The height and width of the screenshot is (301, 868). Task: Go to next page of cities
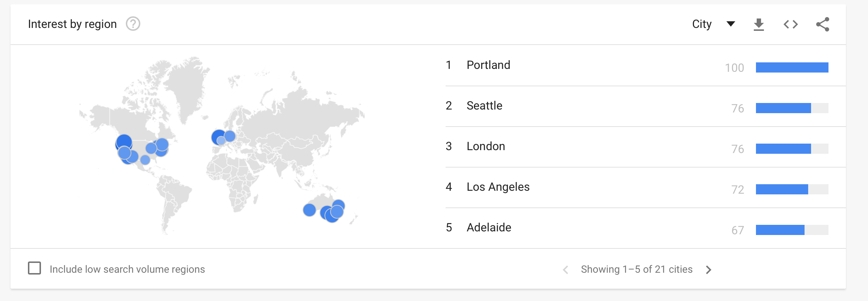pos(708,269)
